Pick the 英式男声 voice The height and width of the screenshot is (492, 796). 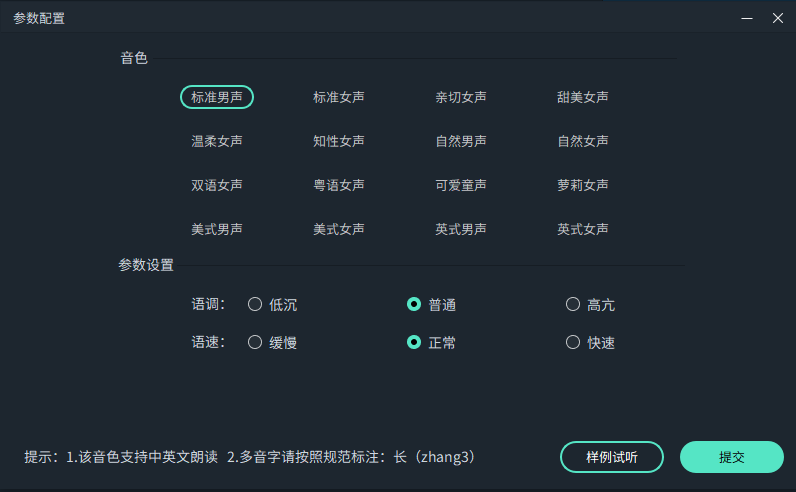(460, 229)
